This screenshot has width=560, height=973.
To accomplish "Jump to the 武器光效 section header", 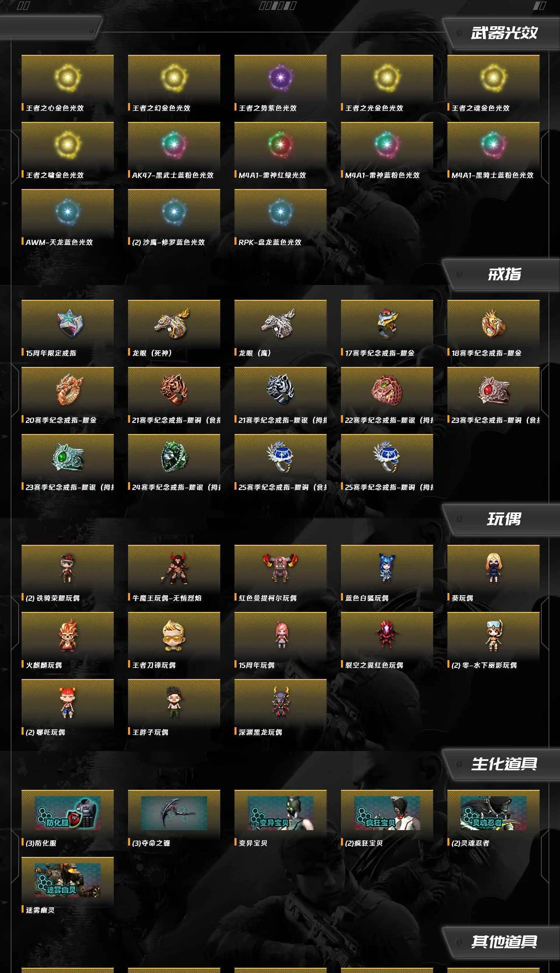I will click(504, 33).
